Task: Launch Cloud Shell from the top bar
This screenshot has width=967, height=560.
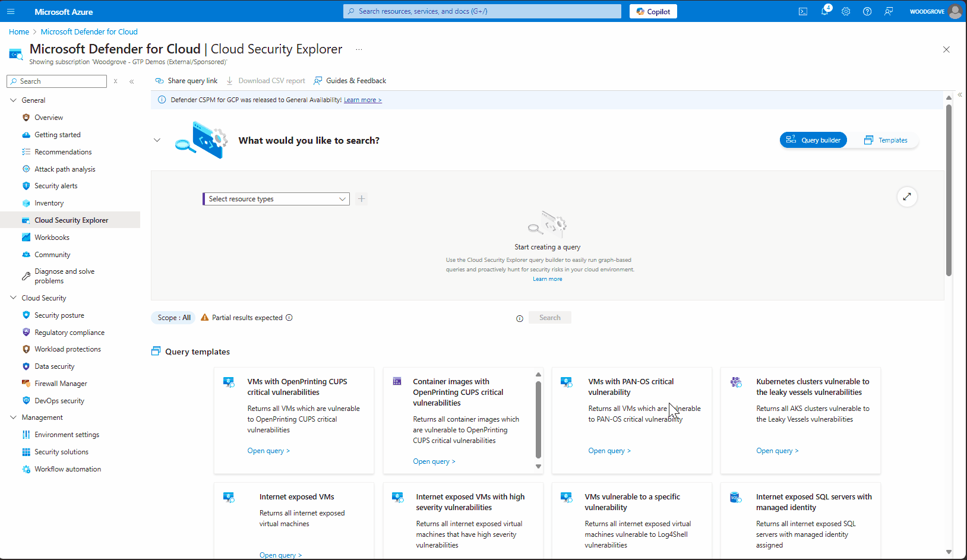Action: click(x=803, y=11)
